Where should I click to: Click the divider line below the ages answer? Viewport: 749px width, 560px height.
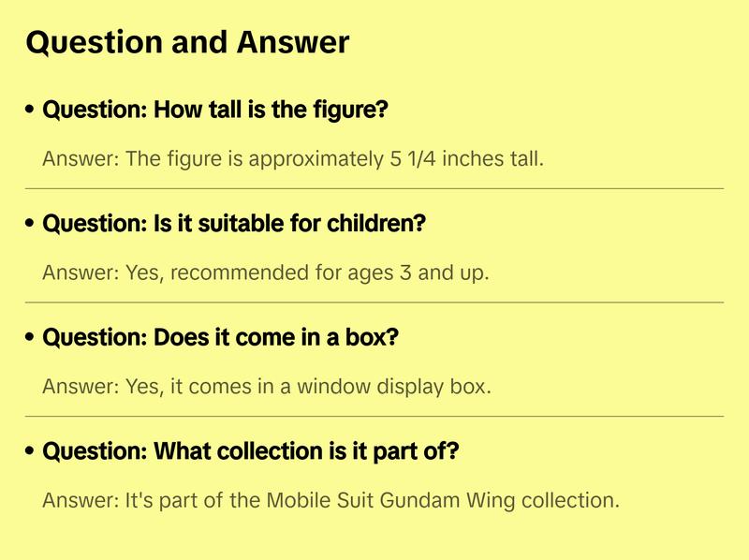pos(374,302)
